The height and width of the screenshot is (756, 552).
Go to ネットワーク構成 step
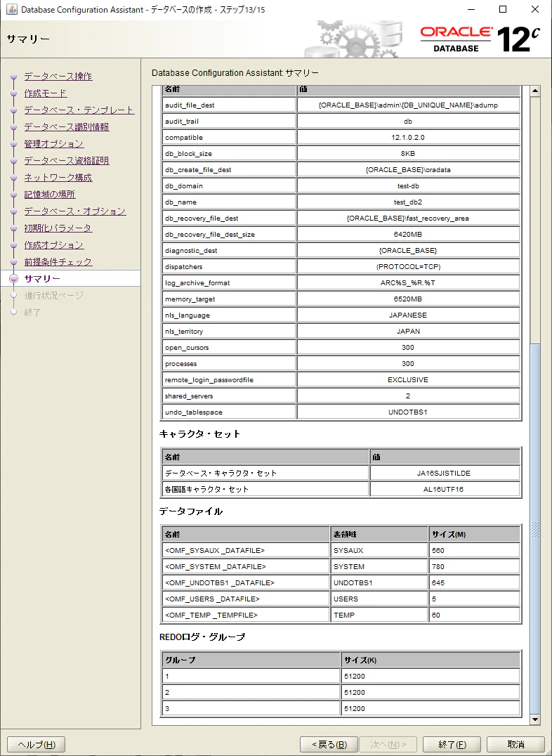point(58,178)
